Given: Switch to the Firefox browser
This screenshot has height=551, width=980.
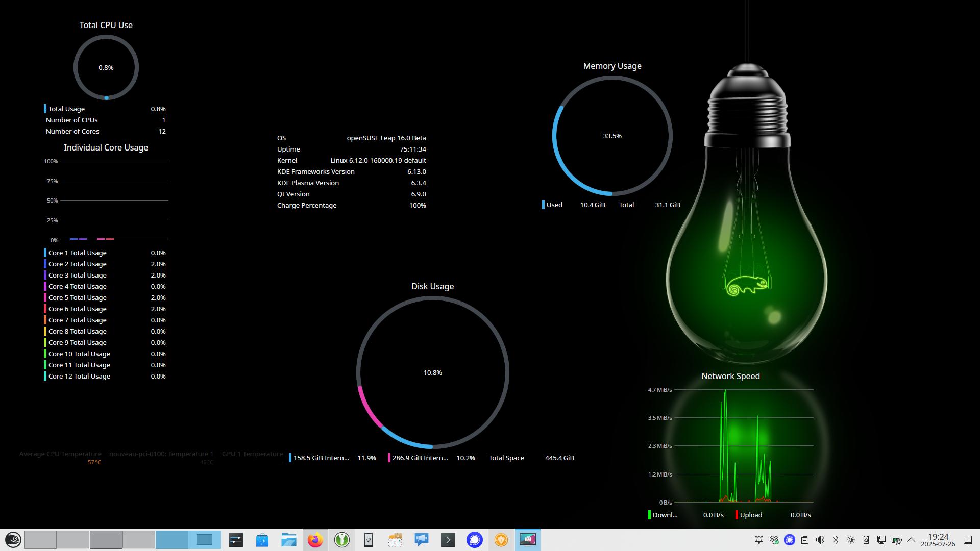Looking at the screenshot, I should coord(315,540).
